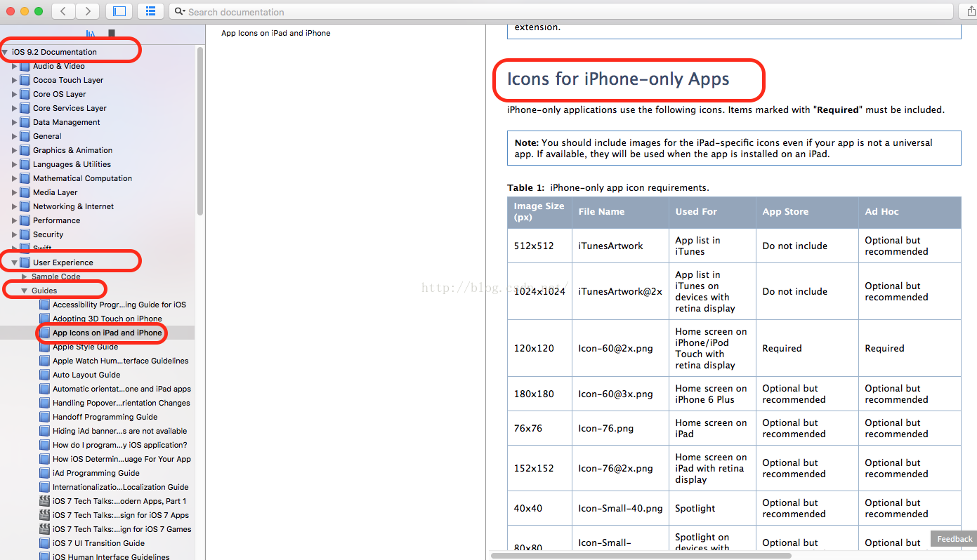Click the document icon beside iOS 7 UI Transition Guide
Viewport: 977px width, 560px height.
coord(45,543)
